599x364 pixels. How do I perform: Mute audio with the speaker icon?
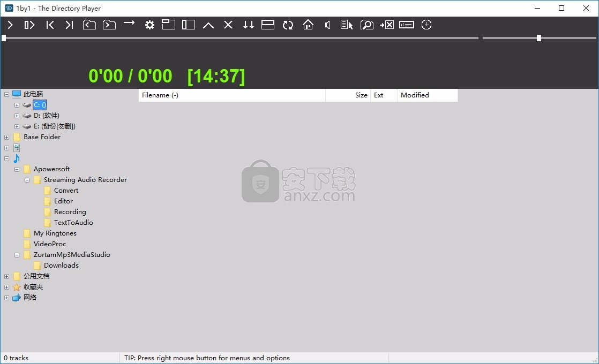pyautogui.click(x=327, y=25)
